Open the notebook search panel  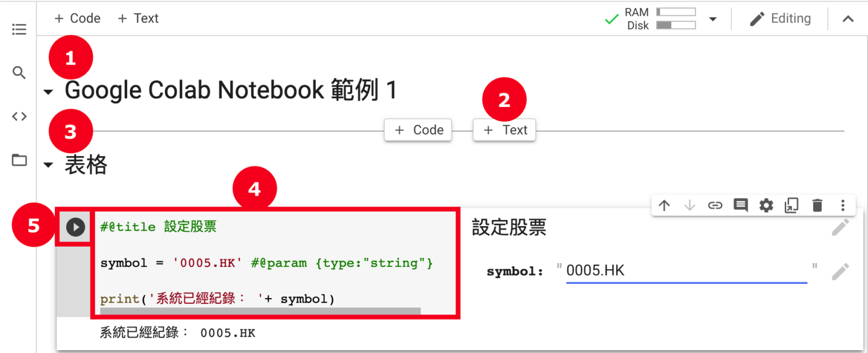click(x=19, y=72)
